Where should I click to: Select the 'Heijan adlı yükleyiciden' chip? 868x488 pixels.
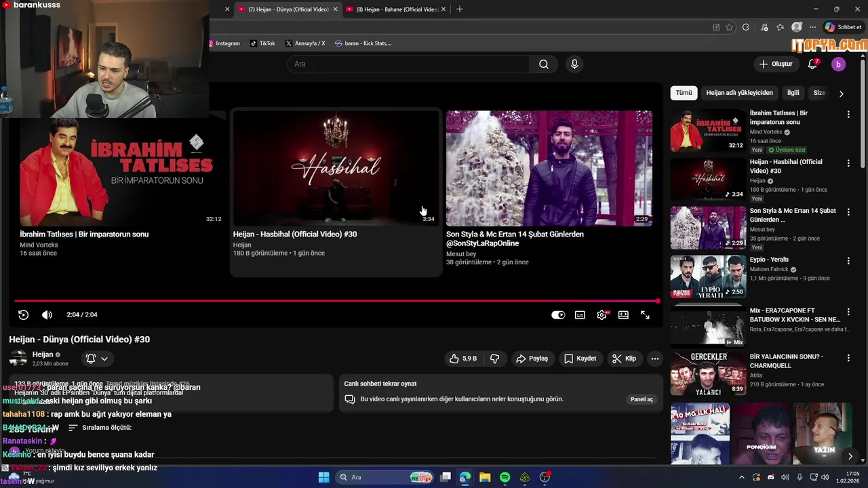pos(739,93)
